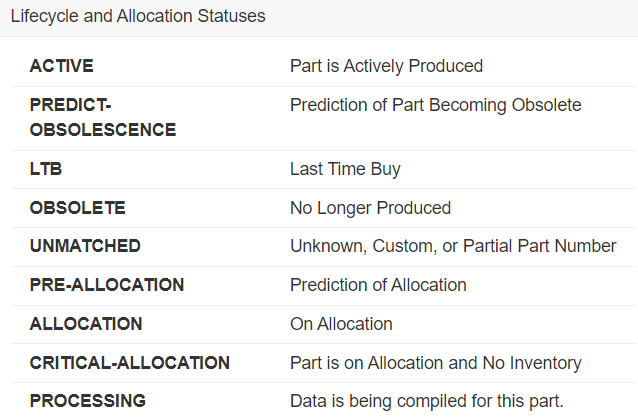Click the 'On Allocation' description
Viewport: 638px width, 417px height.
point(341,324)
